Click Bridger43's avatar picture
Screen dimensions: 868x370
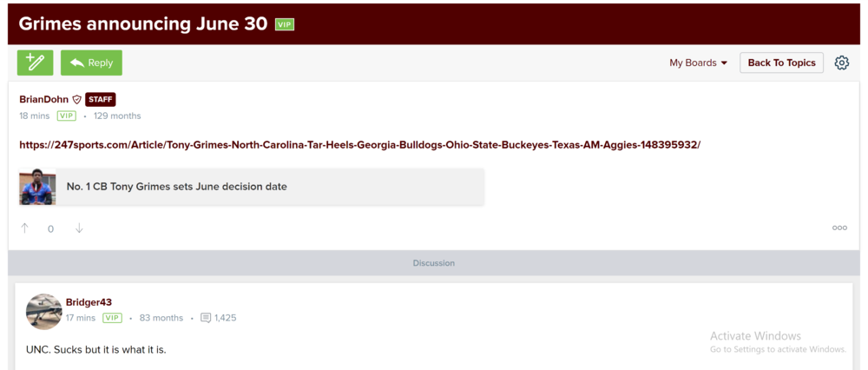tap(43, 311)
